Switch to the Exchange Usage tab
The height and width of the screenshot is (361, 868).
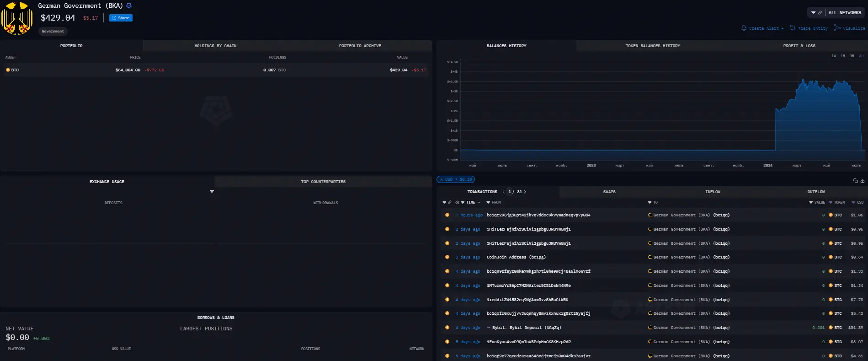pyautogui.click(x=107, y=182)
